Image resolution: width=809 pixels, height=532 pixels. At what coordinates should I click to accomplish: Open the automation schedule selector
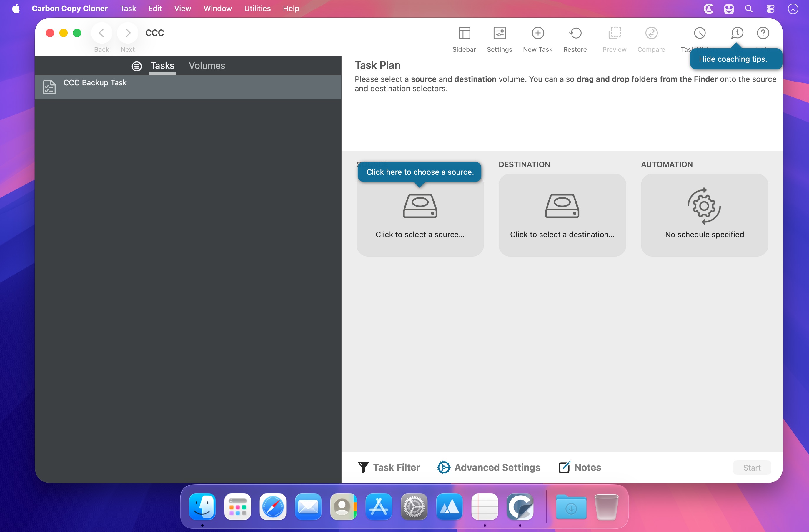pyautogui.click(x=704, y=215)
